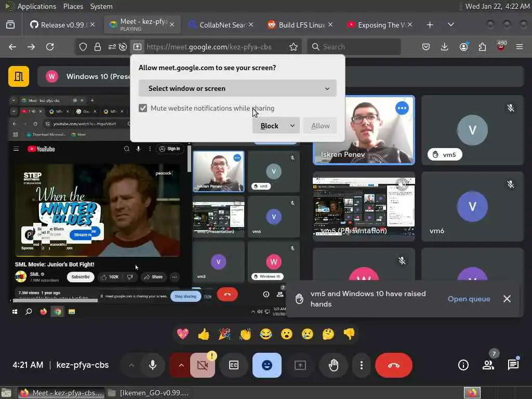The height and width of the screenshot is (399, 532).
Task: Expand video settings chevron beside camera
Action: coord(181,365)
